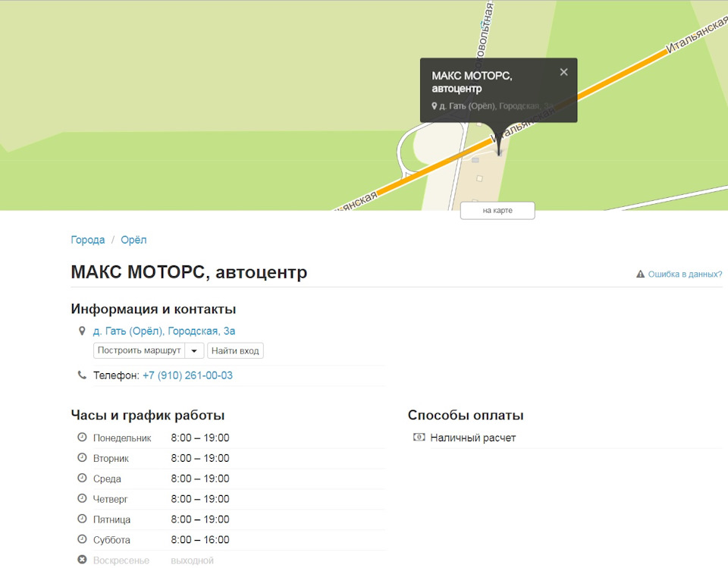728x568 pixels.
Task: Click the Телефон: label
Action: (117, 375)
